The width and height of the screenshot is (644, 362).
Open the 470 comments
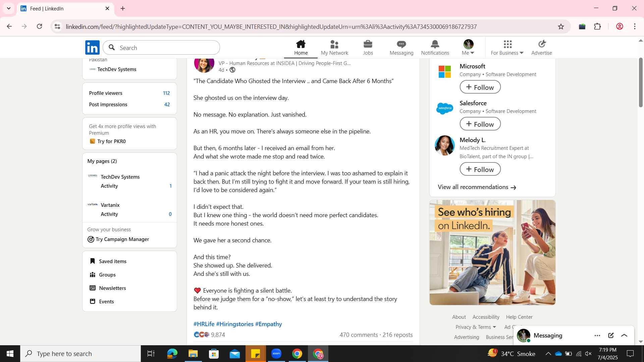pyautogui.click(x=359, y=335)
